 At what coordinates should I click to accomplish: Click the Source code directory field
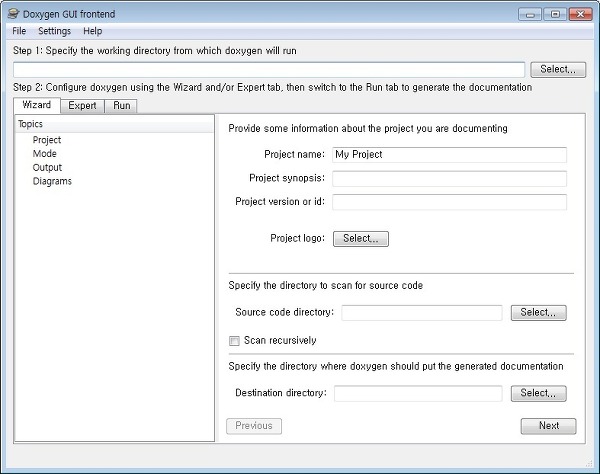pyautogui.click(x=422, y=313)
